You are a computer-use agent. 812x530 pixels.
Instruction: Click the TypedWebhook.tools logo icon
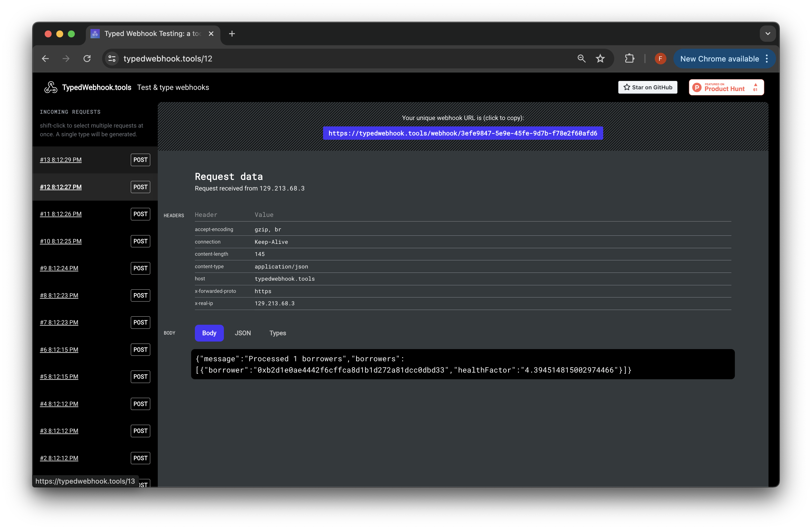pos(51,87)
